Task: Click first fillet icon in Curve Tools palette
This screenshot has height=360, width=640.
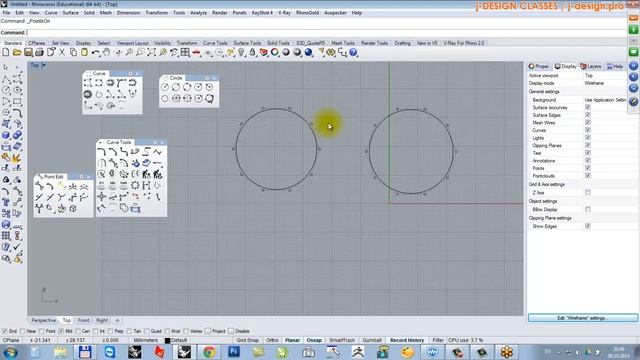Action: coord(102,152)
